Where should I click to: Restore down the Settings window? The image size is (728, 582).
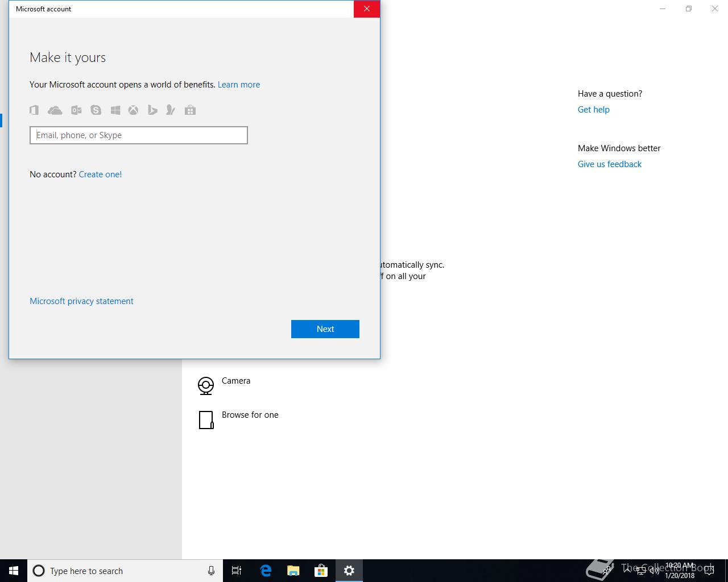689,9
